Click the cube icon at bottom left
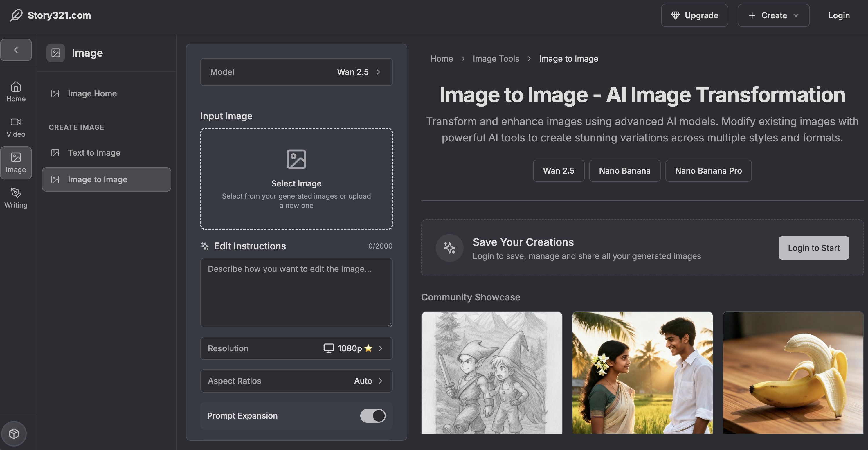This screenshot has width=868, height=450. 15,433
